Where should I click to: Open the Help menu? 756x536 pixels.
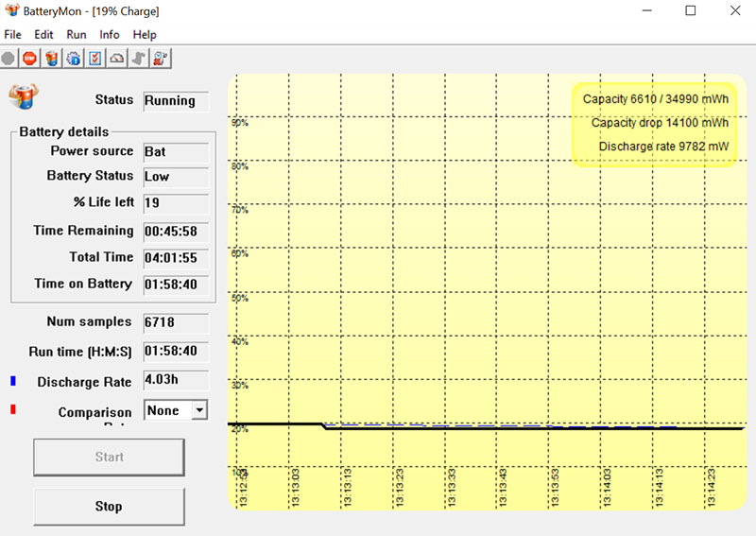pyautogui.click(x=145, y=35)
